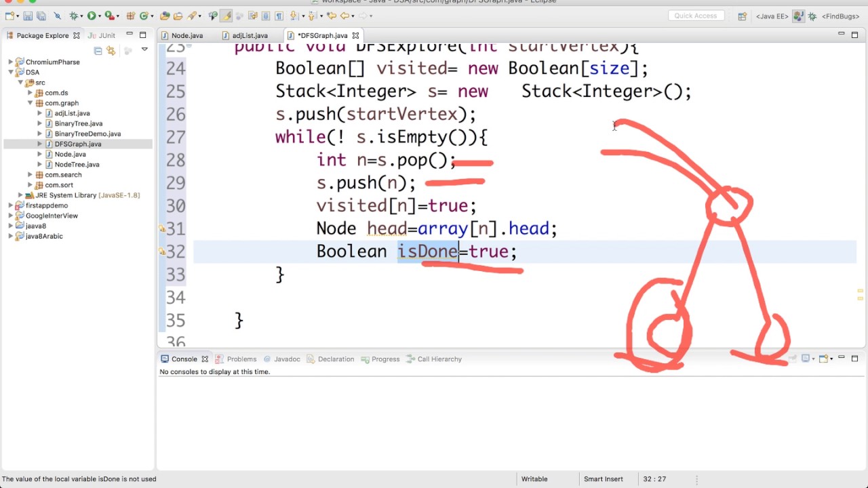Collapse the com.graph package
This screenshot has height=488, width=868.
(30, 103)
